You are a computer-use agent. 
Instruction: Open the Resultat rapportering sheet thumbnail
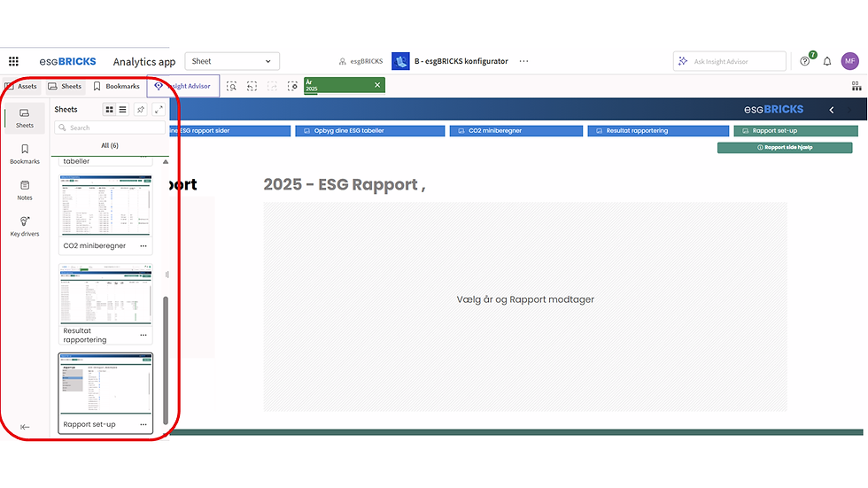105,294
